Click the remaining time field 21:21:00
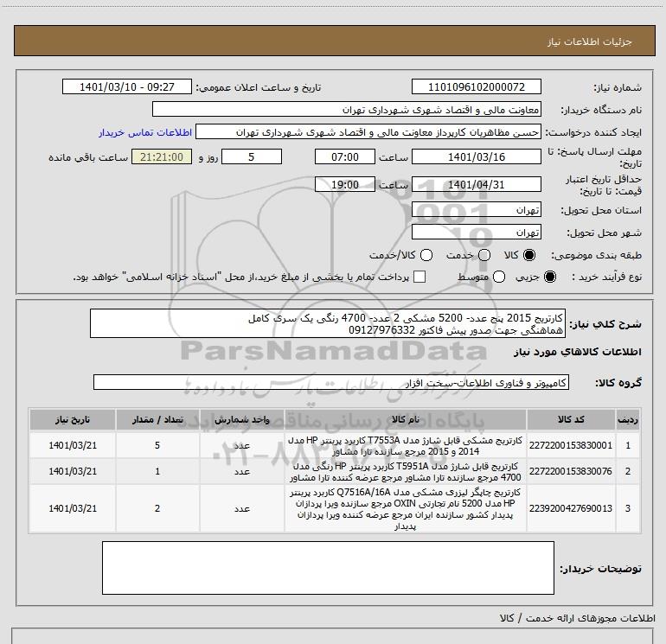The image size is (666, 644). click(162, 156)
